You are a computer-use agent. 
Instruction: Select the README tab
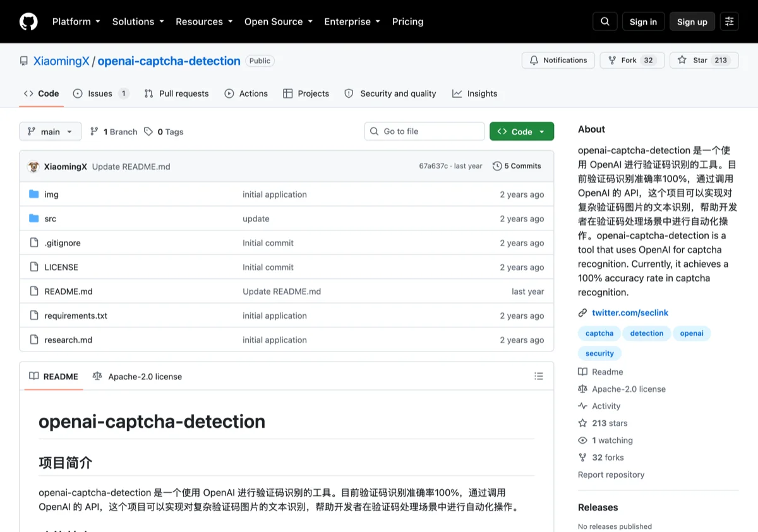coord(54,376)
